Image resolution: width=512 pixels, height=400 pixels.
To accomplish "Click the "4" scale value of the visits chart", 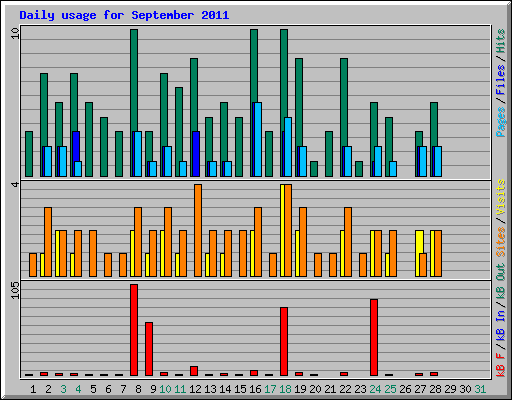I will [15, 184].
